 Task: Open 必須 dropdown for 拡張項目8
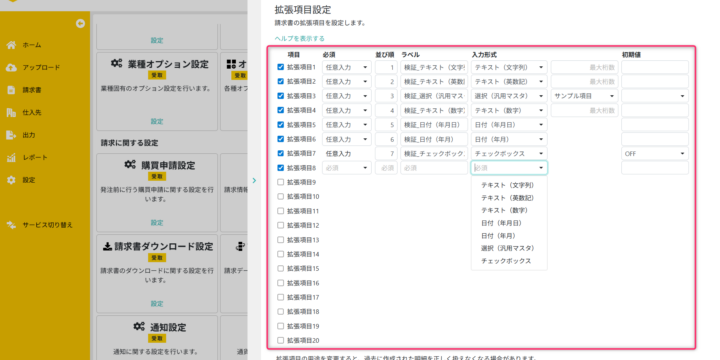click(347, 168)
